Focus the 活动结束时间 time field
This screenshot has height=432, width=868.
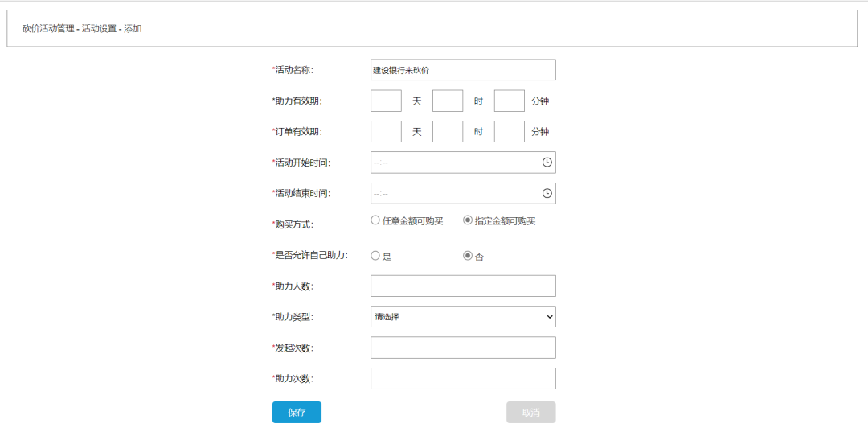(463, 193)
